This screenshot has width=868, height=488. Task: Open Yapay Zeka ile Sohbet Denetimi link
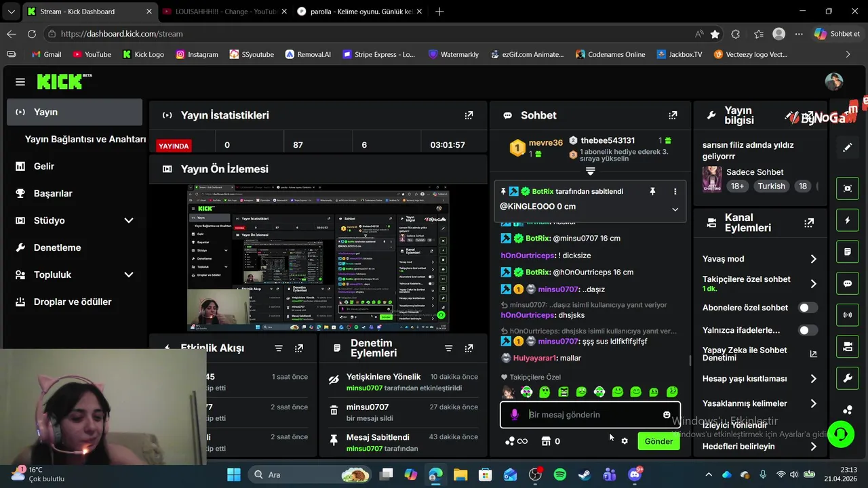[759, 354]
